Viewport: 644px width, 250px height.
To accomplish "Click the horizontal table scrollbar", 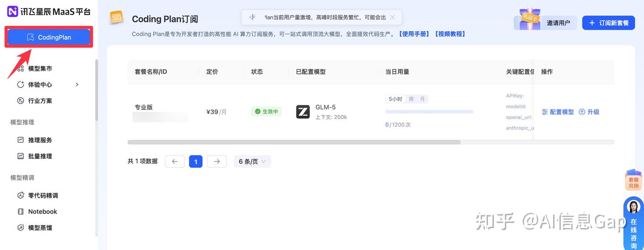I will (x=294, y=142).
